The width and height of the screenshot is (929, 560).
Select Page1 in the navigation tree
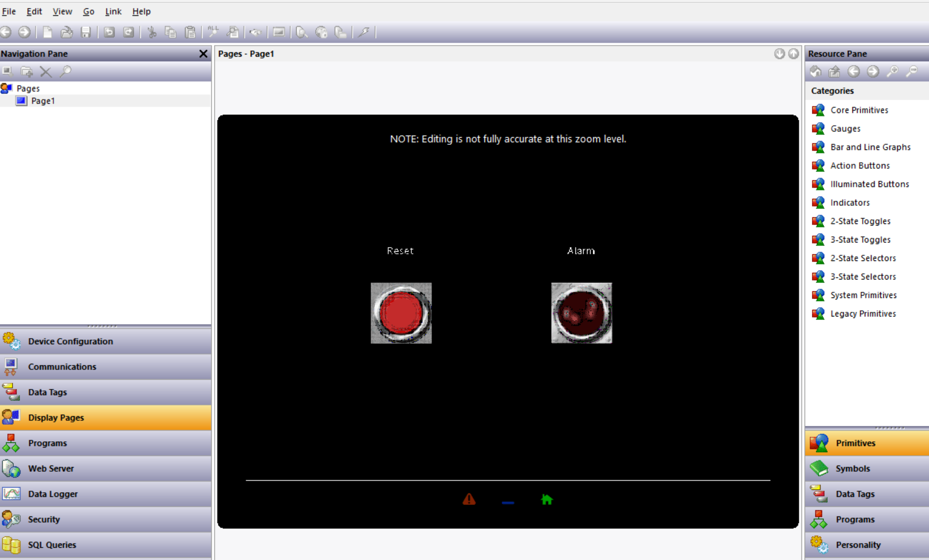(43, 101)
